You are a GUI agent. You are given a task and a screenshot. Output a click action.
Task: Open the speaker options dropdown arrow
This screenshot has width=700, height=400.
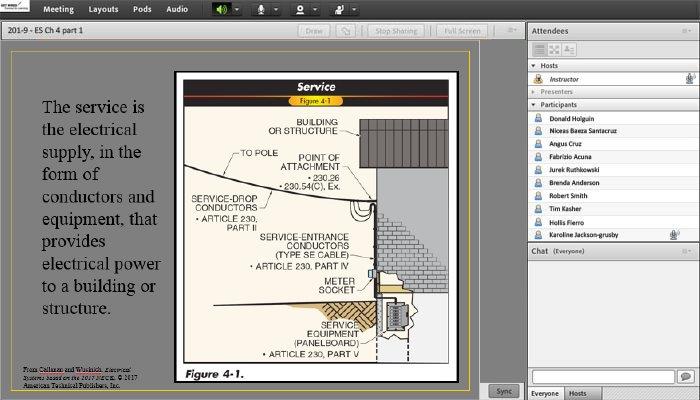pos(236,9)
